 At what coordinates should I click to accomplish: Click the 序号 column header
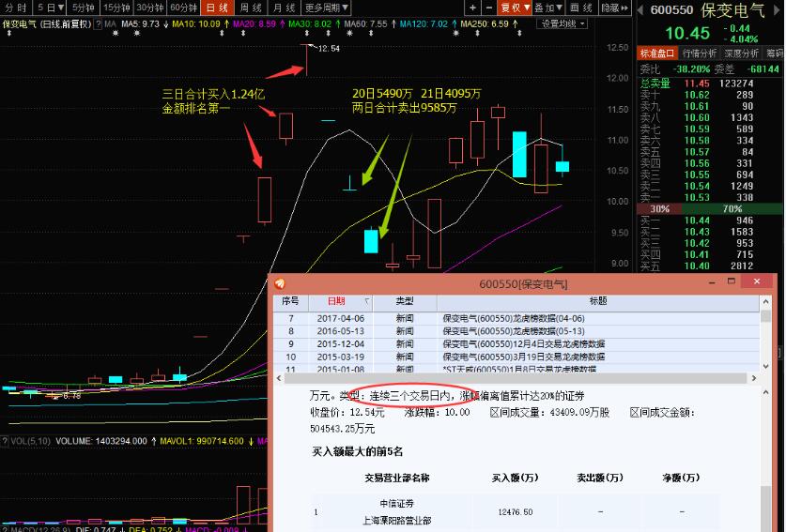pos(290,301)
